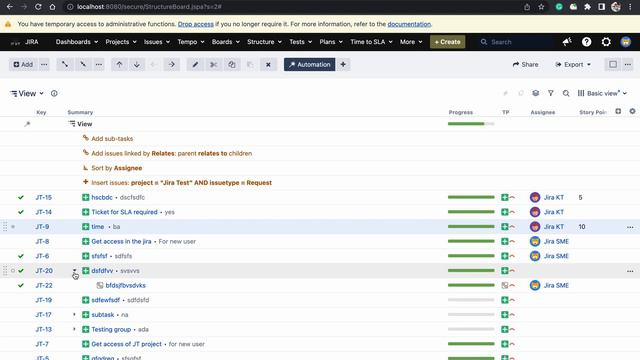Viewport: 640px width, 360px height.
Task: Open the far-right toolbar ellipsis menu
Action: 628,64
